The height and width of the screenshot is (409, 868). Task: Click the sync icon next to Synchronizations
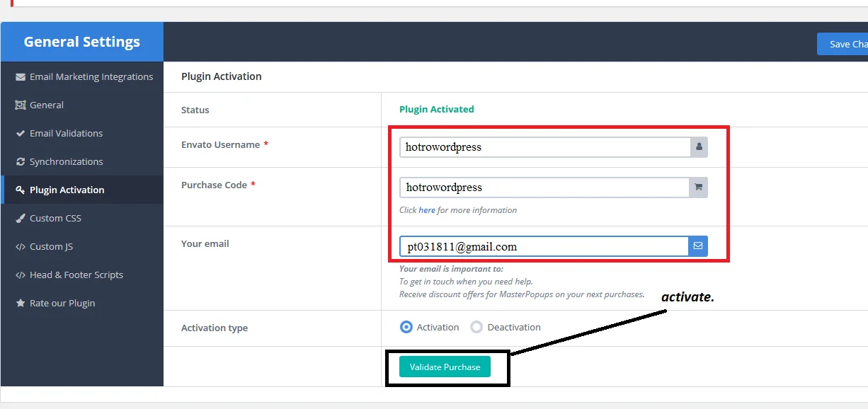(21, 162)
